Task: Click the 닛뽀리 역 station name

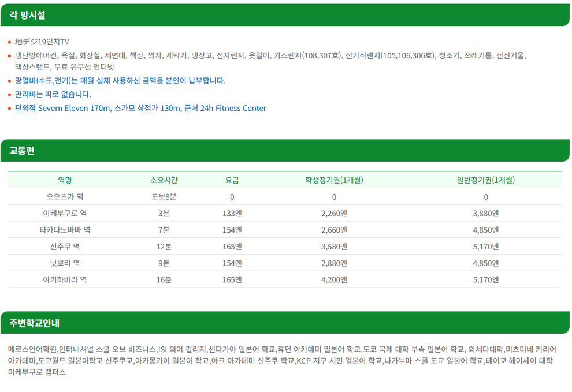Action: pos(65,263)
